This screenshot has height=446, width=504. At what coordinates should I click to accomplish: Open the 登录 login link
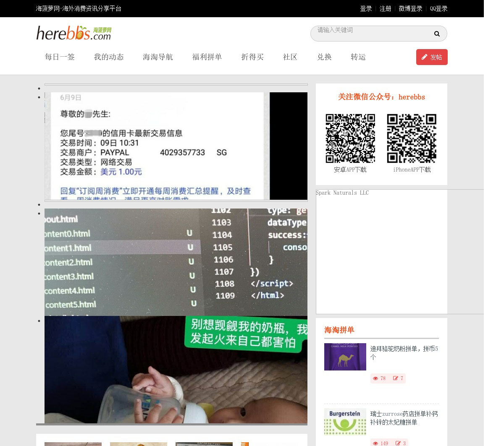pyautogui.click(x=366, y=8)
